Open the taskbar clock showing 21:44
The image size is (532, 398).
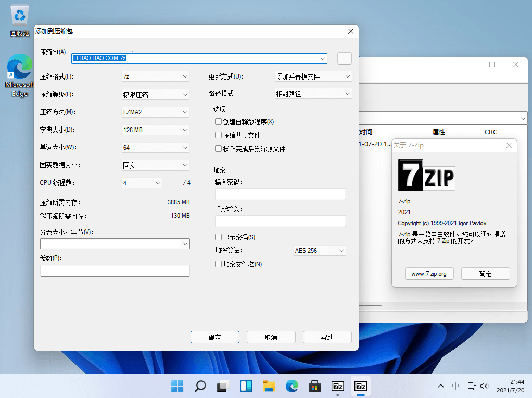click(510, 386)
